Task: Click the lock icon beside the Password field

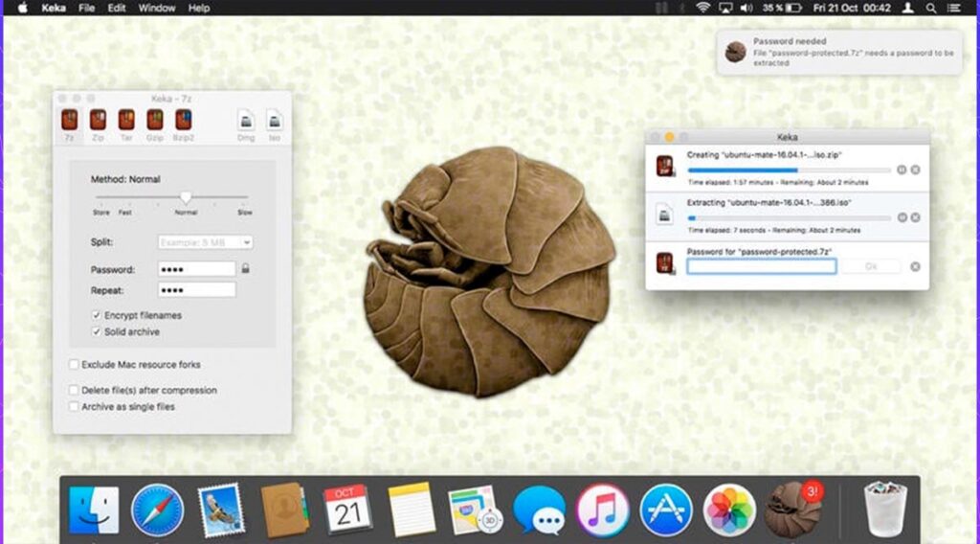Action: point(246,268)
